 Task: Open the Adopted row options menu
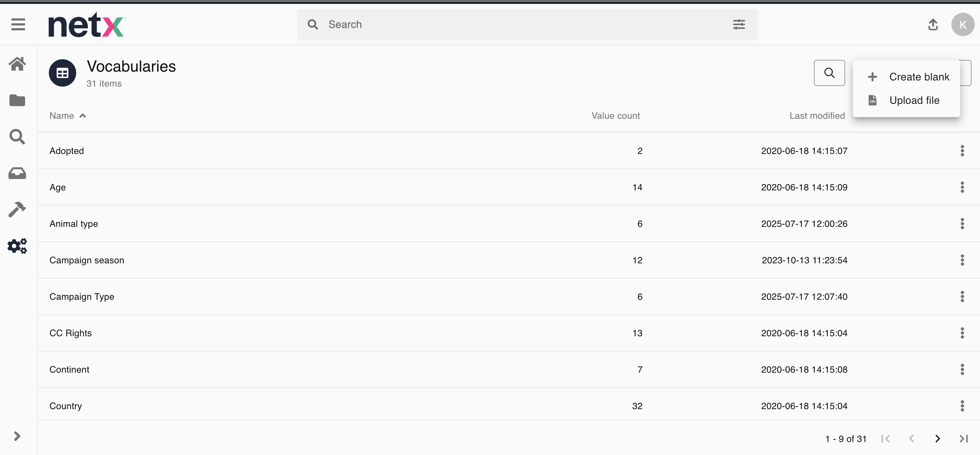pos(962,151)
